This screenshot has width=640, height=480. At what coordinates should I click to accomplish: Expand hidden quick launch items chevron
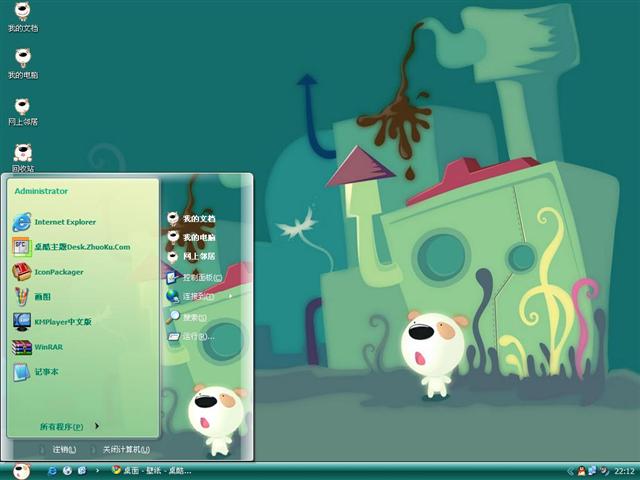pos(97,471)
